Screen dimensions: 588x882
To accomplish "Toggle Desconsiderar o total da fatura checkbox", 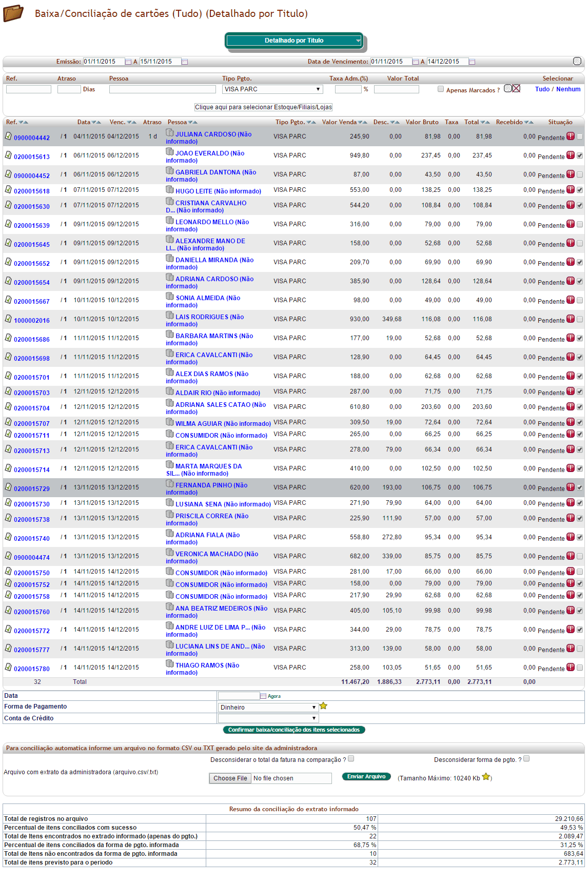I will [x=351, y=758].
